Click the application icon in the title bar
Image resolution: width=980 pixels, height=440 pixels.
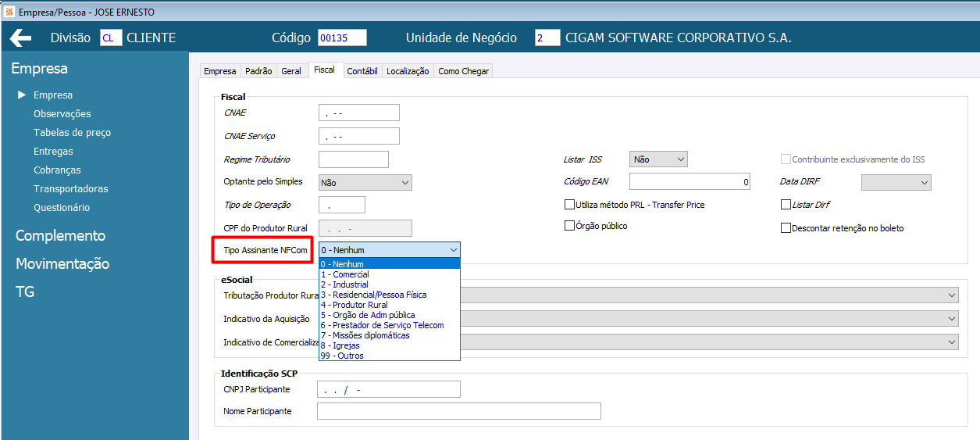(9, 11)
